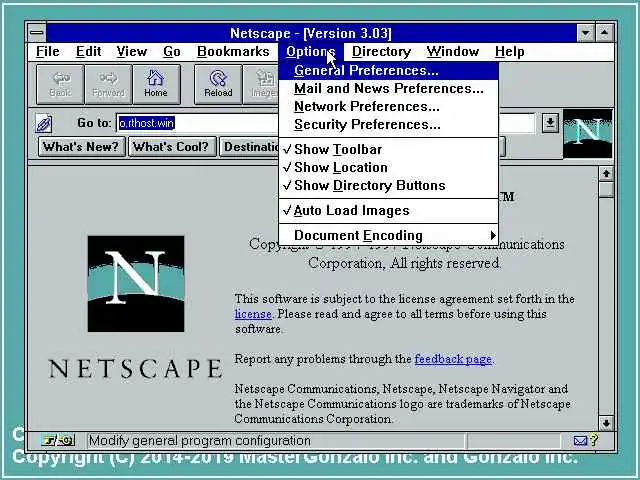Click the status bar message text
The width and height of the screenshot is (640, 480).
click(x=200, y=441)
